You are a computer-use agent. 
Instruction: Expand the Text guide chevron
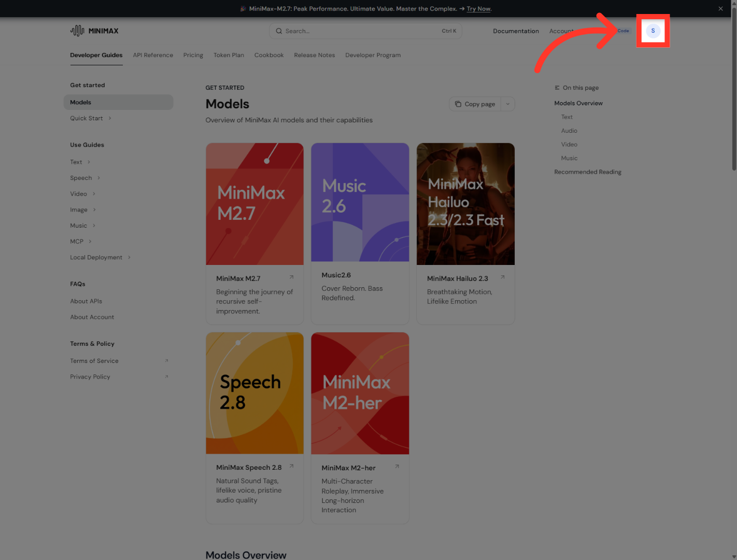click(x=89, y=162)
